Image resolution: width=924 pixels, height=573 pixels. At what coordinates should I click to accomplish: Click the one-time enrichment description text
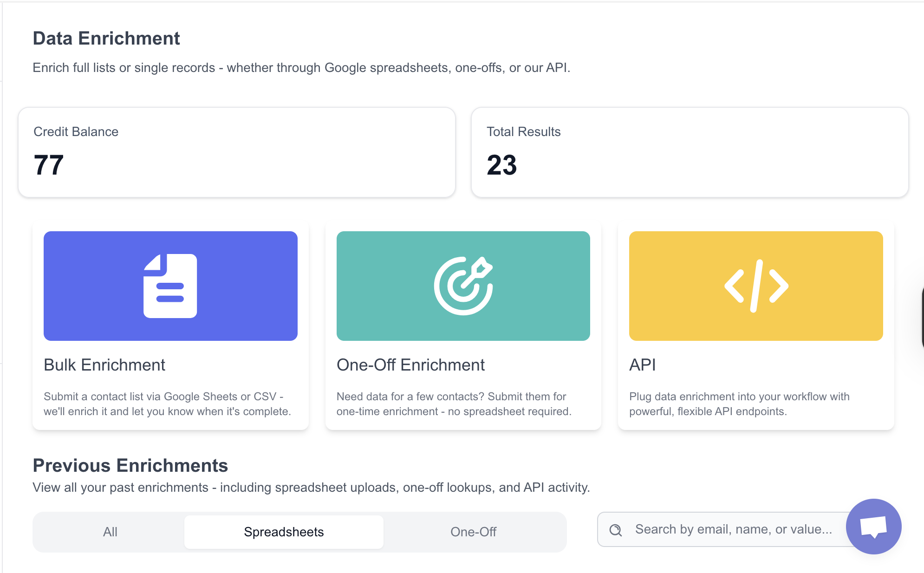[454, 404]
